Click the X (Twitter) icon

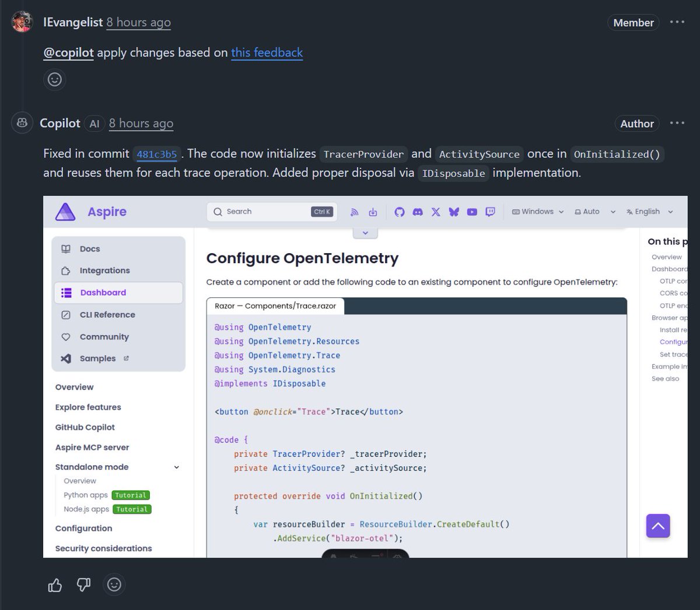[436, 212]
